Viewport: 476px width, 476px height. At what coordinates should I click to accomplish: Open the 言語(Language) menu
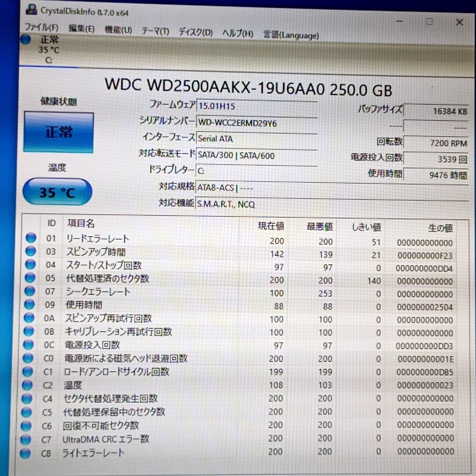pos(291,35)
